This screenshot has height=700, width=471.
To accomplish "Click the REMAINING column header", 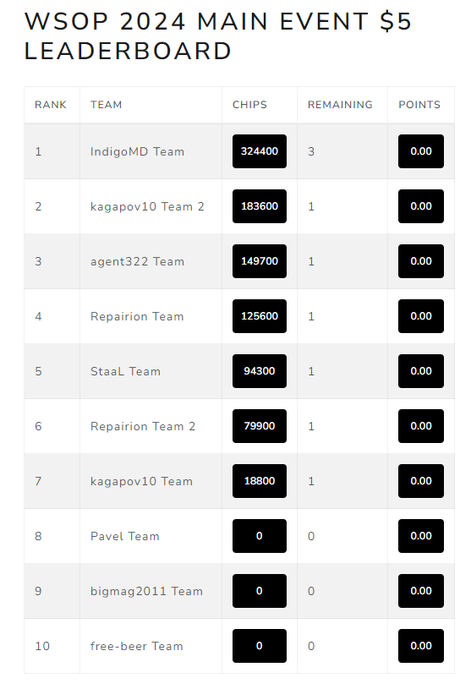I will [x=340, y=104].
